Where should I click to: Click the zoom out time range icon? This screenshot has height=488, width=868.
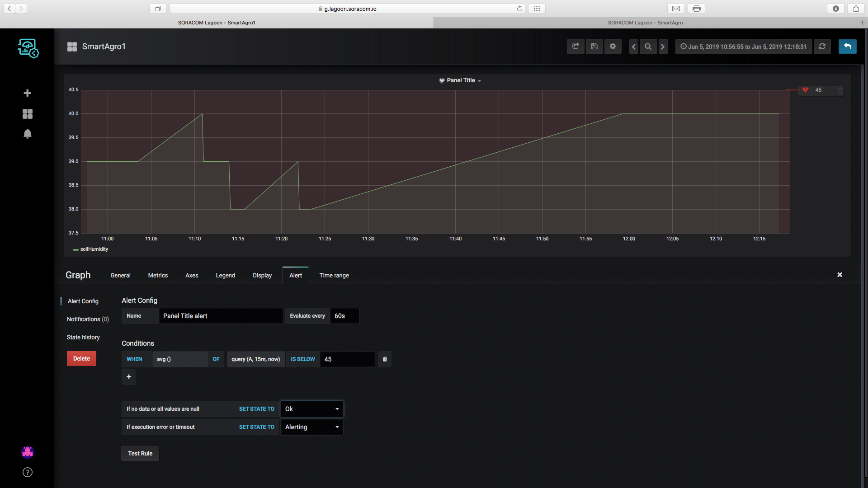(x=648, y=47)
